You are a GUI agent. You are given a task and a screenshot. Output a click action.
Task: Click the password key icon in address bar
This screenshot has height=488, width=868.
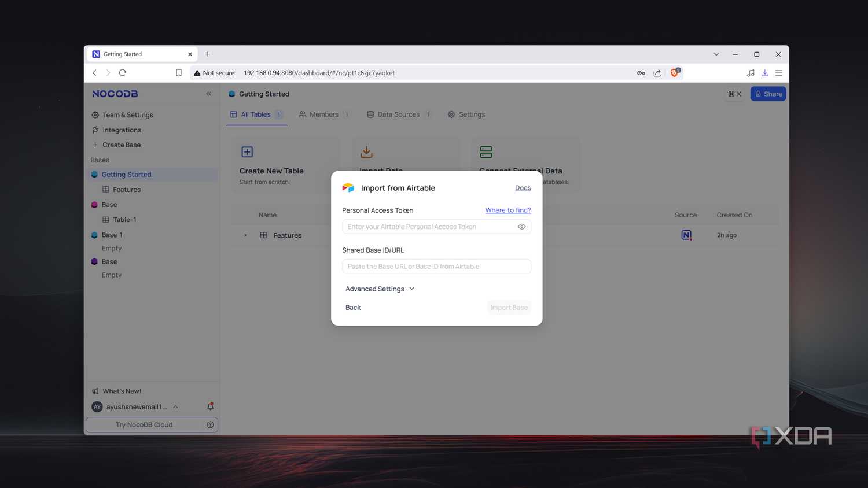[x=641, y=73]
